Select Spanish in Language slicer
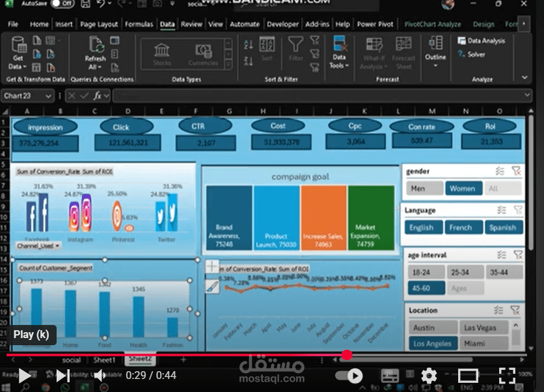The width and height of the screenshot is (544, 392). tap(504, 228)
